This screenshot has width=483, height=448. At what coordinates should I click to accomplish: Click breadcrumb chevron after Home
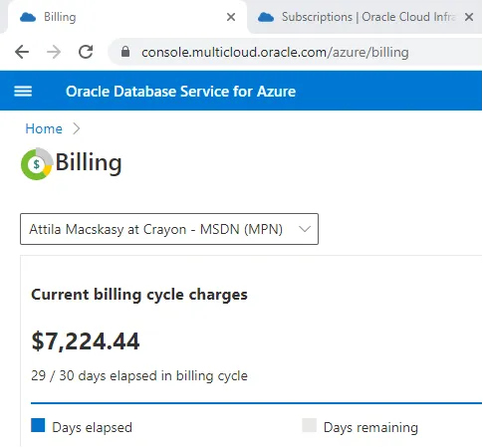click(77, 128)
